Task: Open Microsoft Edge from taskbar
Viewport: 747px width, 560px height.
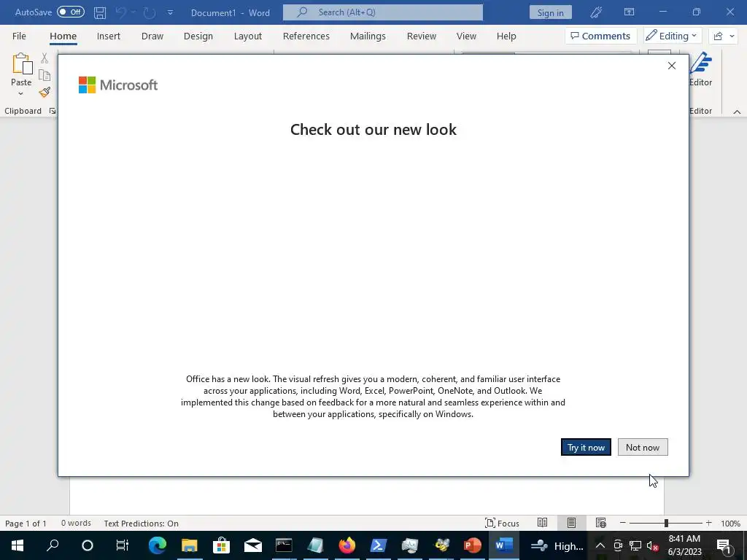Action: [158, 545]
